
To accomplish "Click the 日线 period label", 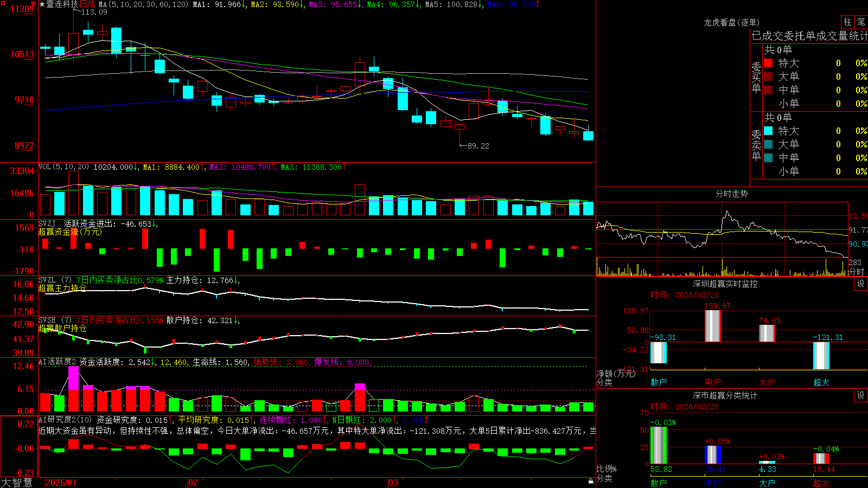I will [x=87, y=4].
